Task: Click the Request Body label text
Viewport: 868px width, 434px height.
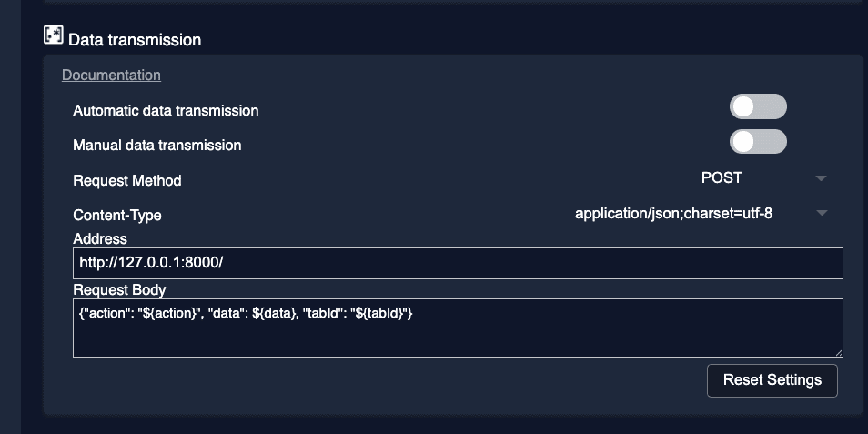Action: 119,289
